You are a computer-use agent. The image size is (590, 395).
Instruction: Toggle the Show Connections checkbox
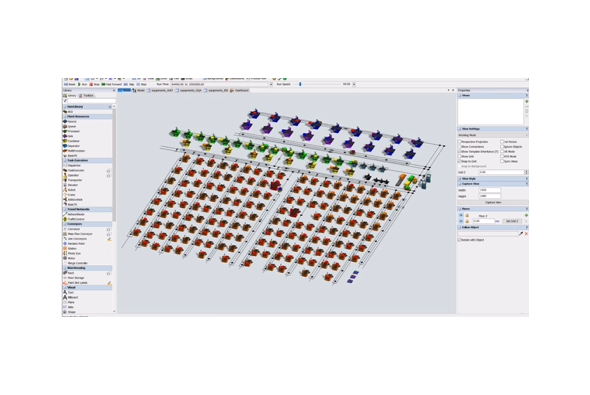[460, 147]
